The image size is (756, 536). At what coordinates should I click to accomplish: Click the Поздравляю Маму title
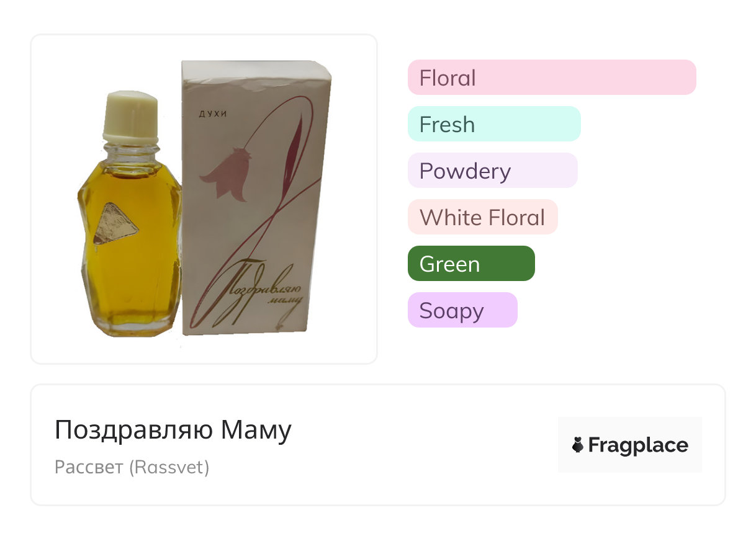point(173,430)
